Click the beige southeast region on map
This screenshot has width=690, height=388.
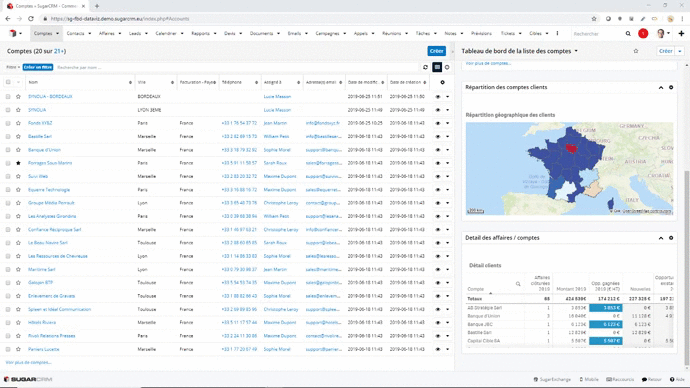click(x=593, y=190)
